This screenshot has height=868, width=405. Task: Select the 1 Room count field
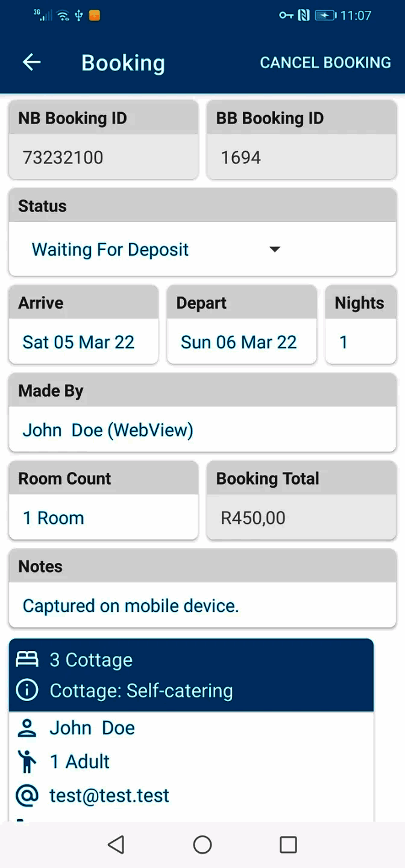[102, 518]
